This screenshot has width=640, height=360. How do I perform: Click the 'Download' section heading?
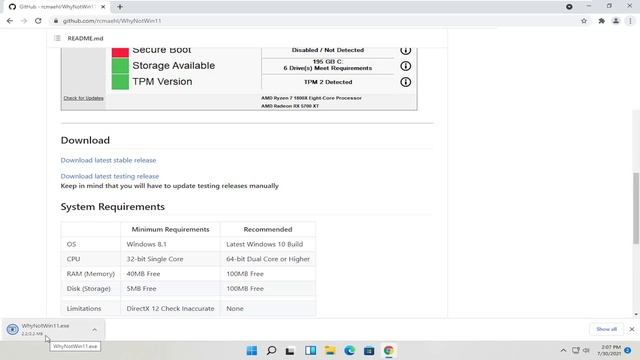pos(85,140)
